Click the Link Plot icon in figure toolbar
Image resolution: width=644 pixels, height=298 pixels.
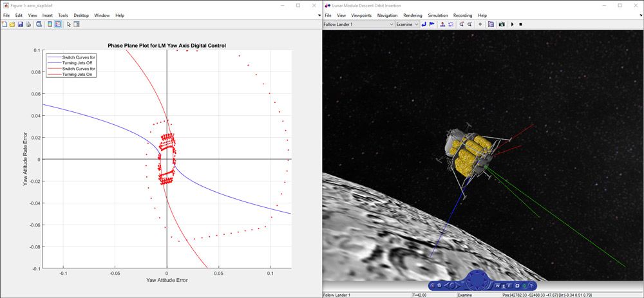[x=39, y=24]
